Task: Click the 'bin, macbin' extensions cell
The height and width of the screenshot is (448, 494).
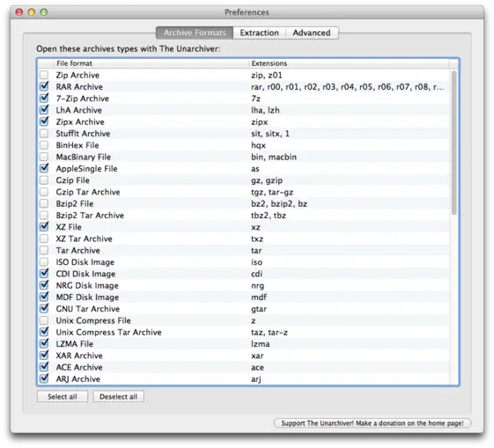Action: (x=274, y=157)
